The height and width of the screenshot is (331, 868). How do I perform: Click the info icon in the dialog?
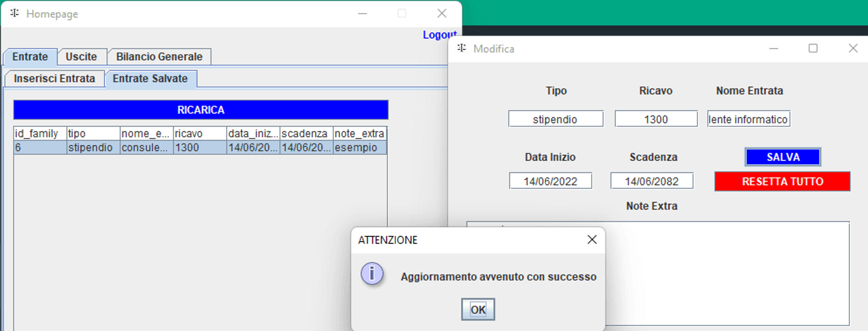(x=372, y=273)
